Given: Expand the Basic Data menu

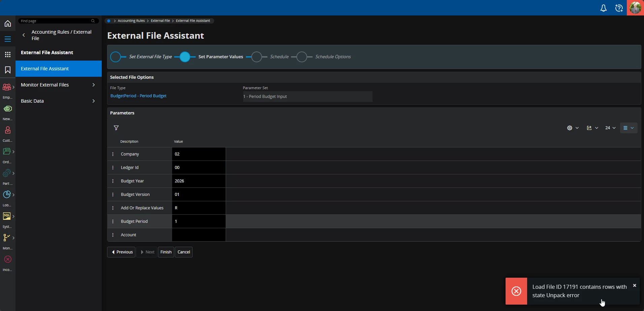Looking at the screenshot, I should click(58, 101).
